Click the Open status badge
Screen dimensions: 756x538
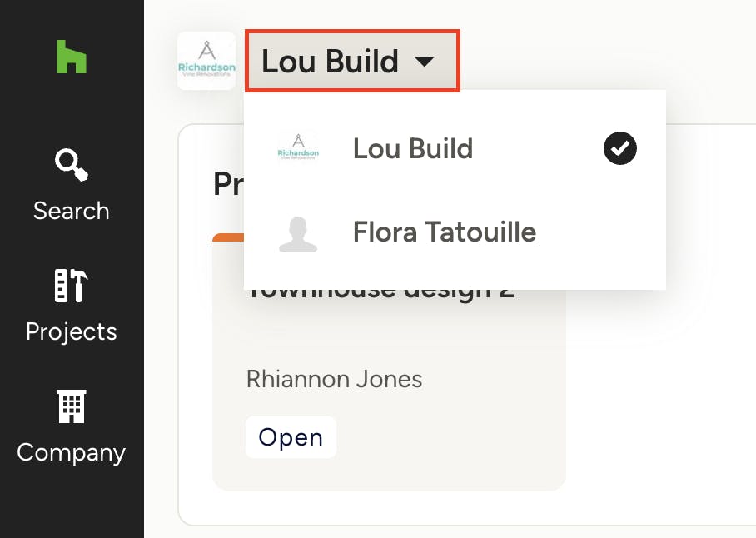tap(291, 437)
